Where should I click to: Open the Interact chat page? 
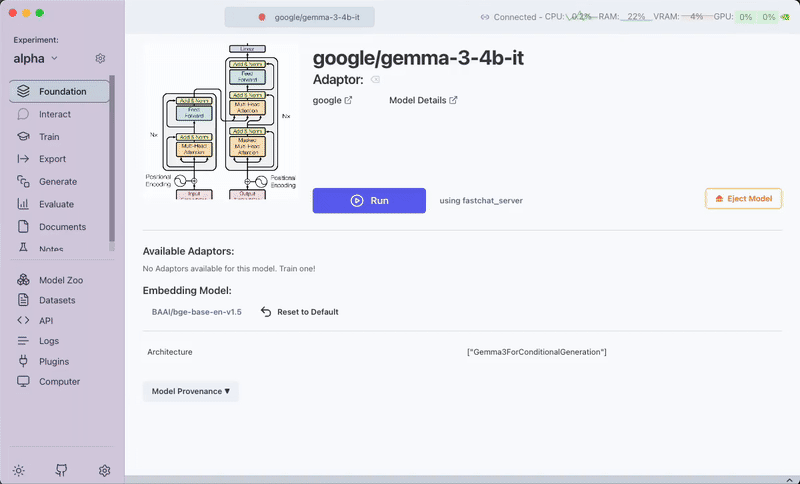pyautogui.click(x=55, y=114)
